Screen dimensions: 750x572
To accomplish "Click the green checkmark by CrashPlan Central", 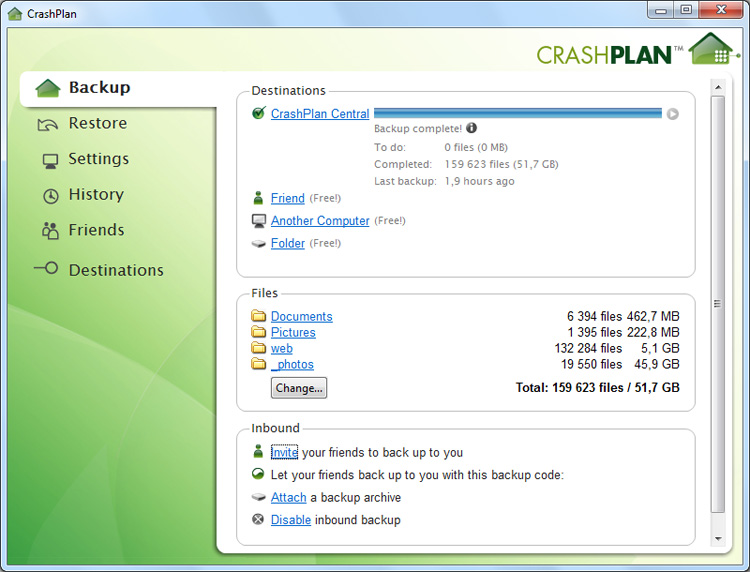I will 259,113.
